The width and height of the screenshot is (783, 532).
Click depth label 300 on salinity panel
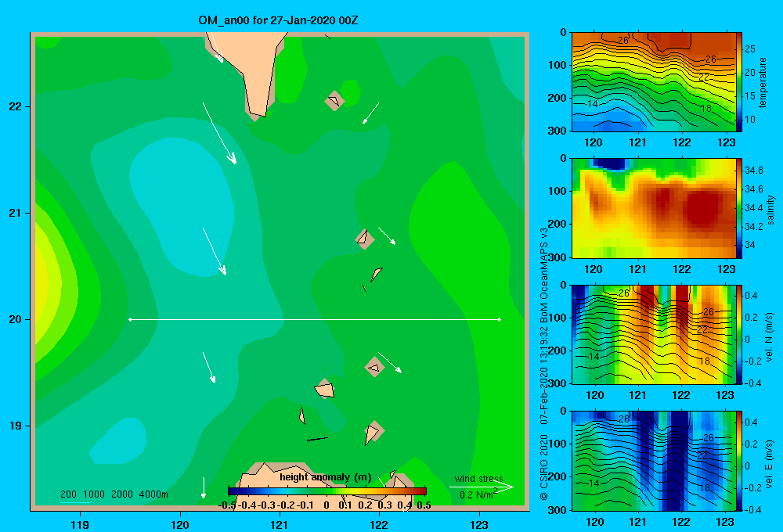pos(557,257)
